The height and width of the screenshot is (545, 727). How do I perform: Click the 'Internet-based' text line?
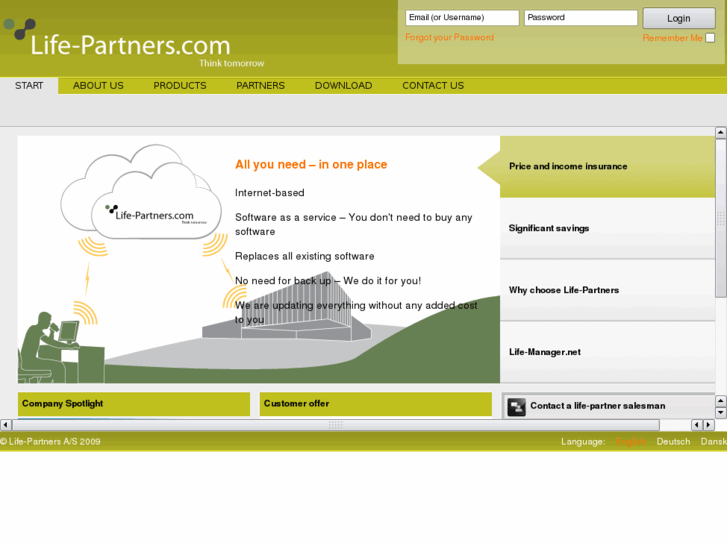coord(269,193)
